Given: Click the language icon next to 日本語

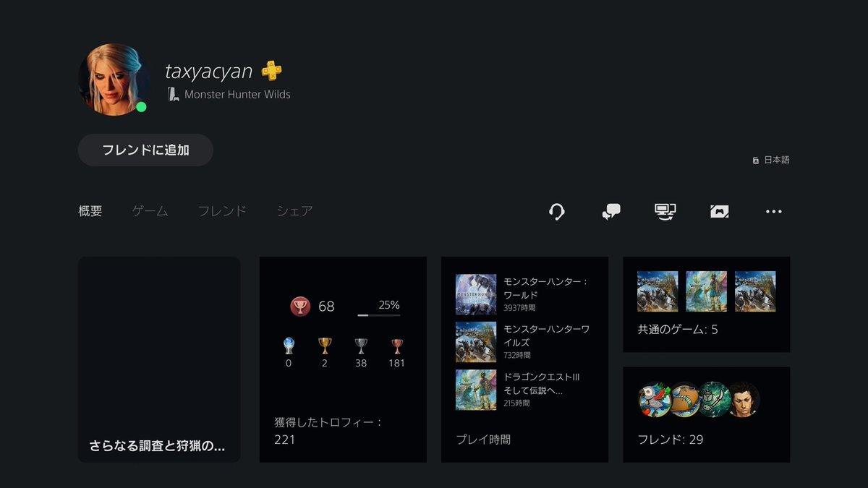Looking at the screenshot, I should point(756,160).
